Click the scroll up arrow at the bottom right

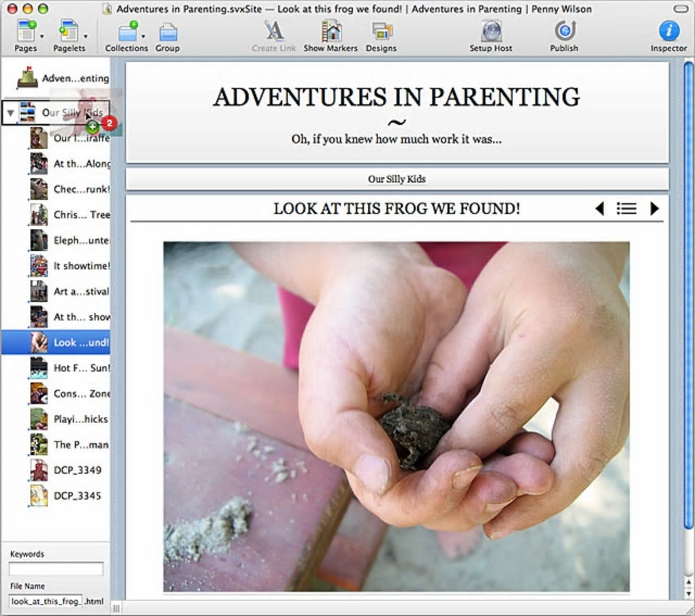pos(688,583)
